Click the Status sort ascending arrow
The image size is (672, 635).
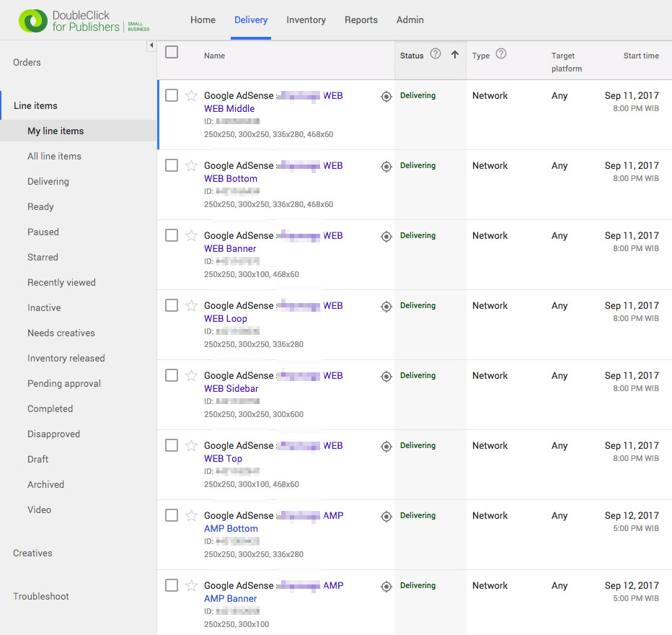pyautogui.click(x=455, y=54)
